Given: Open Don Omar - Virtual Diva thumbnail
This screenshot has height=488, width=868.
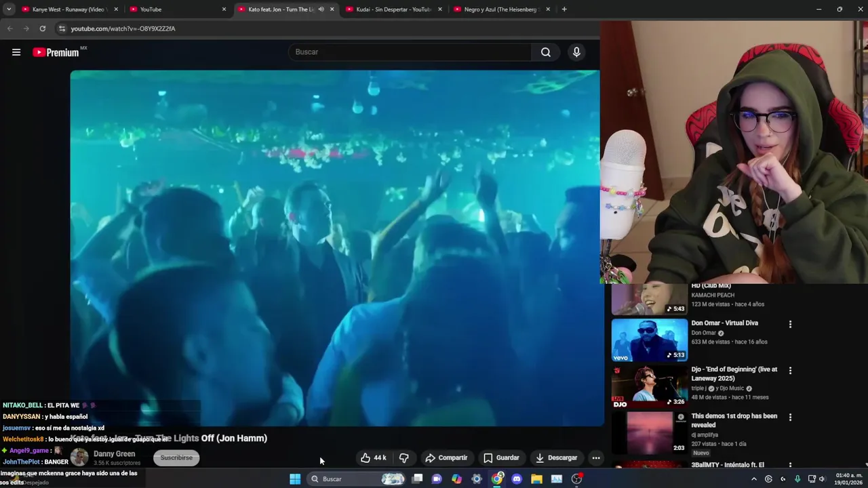Looking at the screenshot, I should point(649,340).
